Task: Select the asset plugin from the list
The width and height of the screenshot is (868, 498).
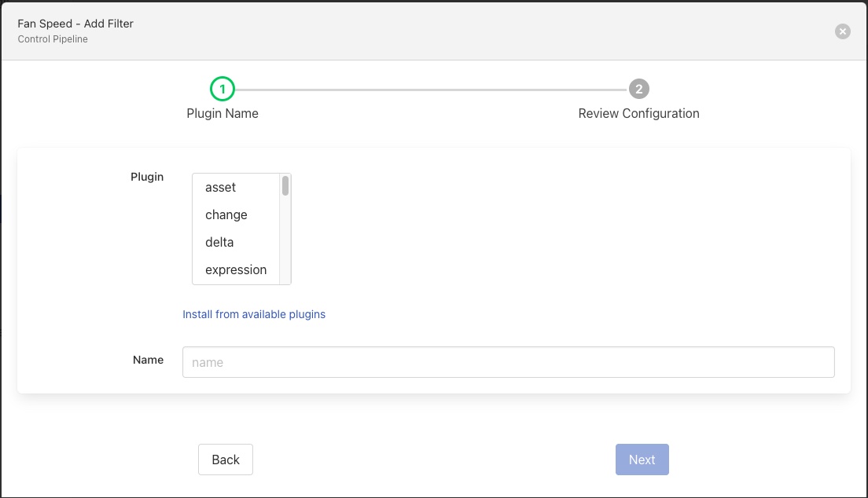Action: click(x=219, y=187)
